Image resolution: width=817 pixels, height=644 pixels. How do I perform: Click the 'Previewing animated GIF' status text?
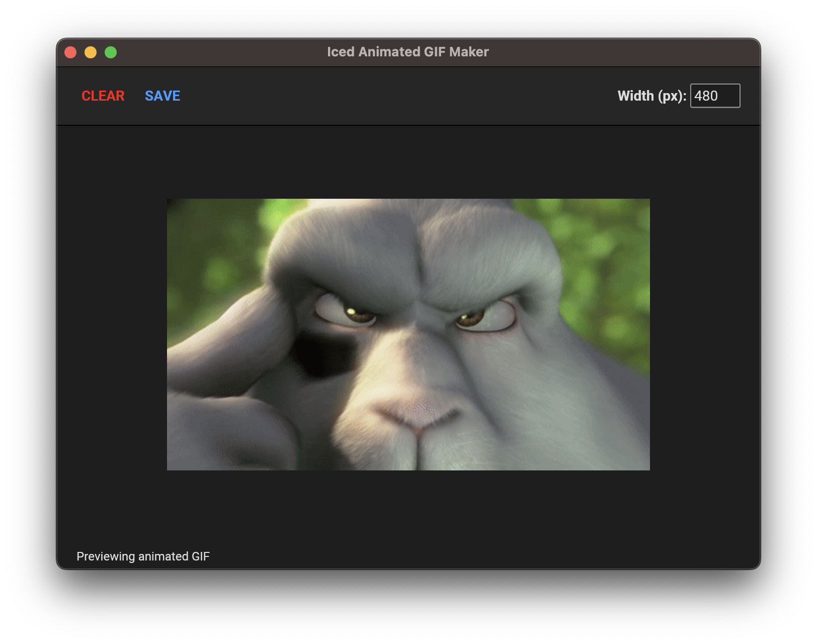(143, 556)
